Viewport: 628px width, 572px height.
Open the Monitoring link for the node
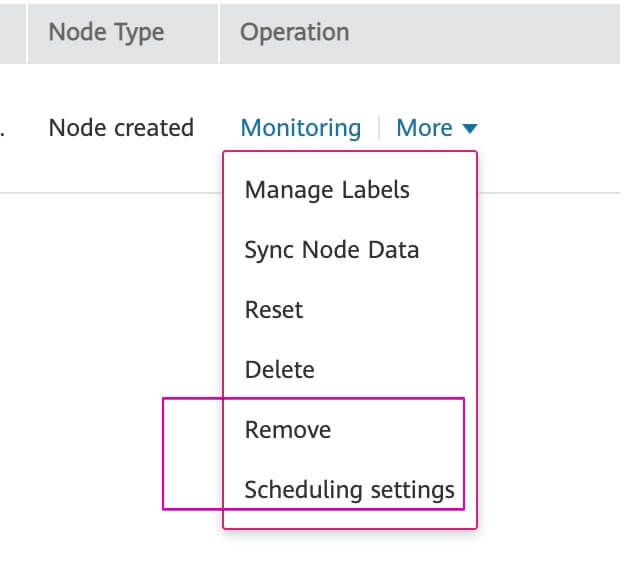click(x=301, y=128)
